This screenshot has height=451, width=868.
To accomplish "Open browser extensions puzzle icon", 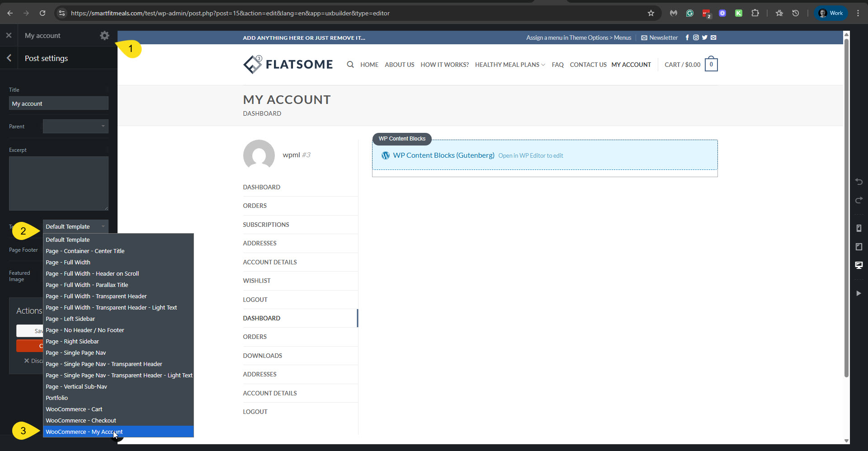I will click(755, 13).
